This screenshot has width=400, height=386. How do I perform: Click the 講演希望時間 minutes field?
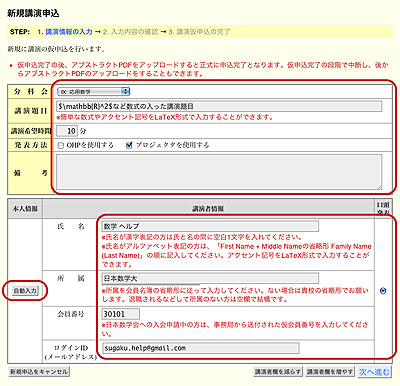[x=67, y=131]
